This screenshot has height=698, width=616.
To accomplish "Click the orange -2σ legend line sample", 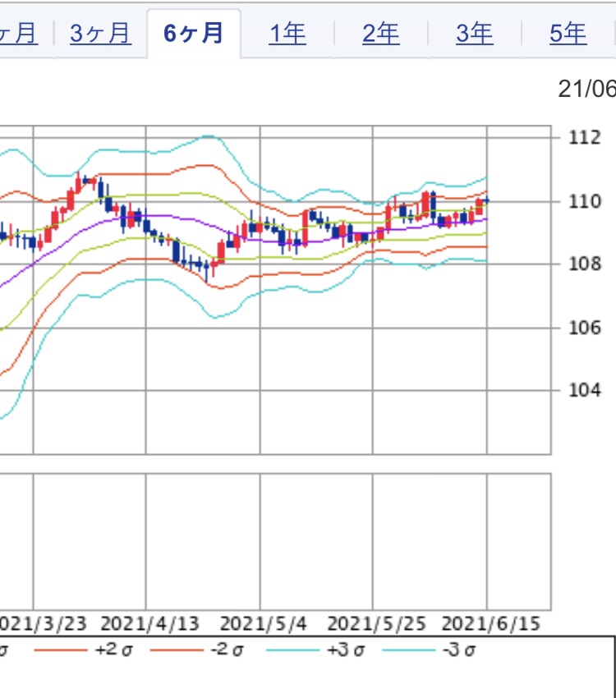I will tap(177, 650).
